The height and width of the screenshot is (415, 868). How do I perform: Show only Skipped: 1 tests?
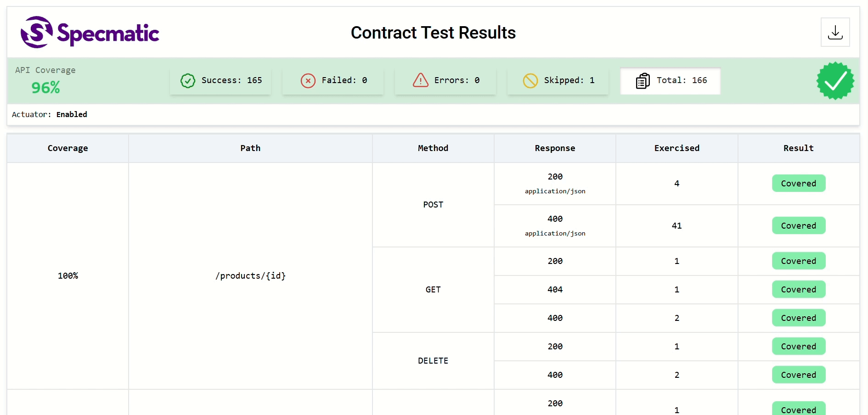558,81
